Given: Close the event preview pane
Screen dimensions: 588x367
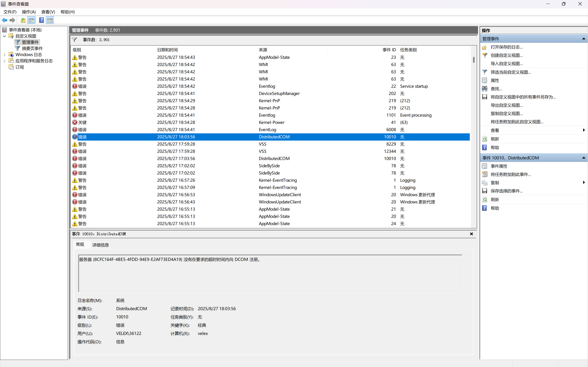Looking at the screenshot, I should [471, 234].
